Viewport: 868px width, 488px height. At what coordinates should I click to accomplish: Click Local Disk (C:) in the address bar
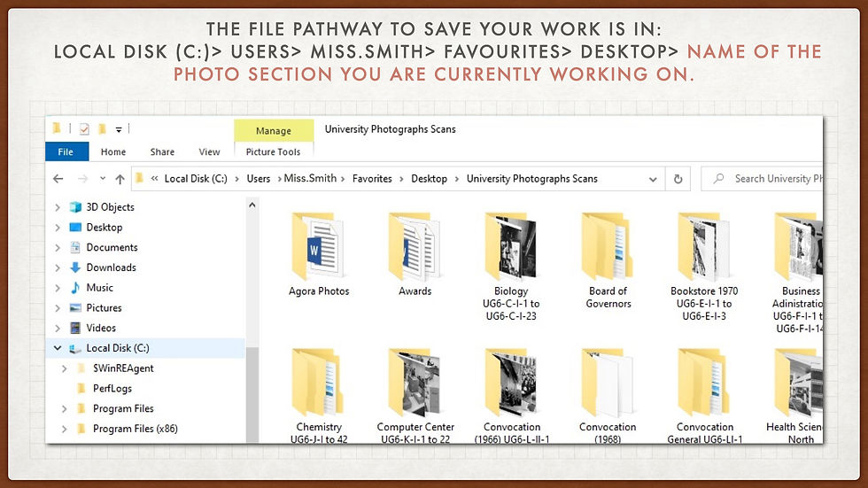(196, 179)
